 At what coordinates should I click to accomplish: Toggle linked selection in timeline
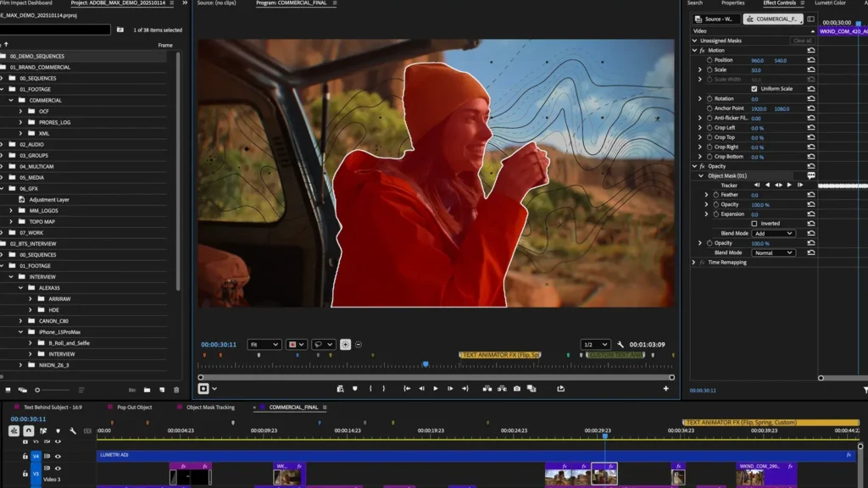point(43,430)
